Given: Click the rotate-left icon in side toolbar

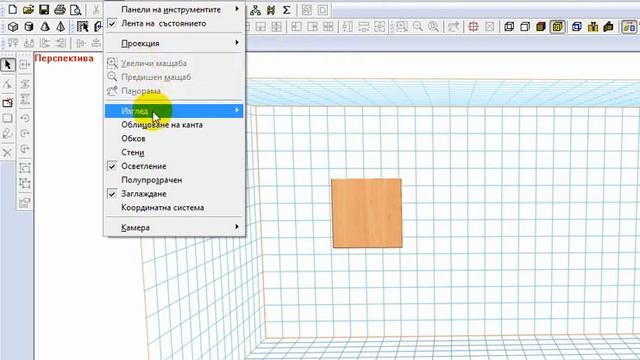Looking at the screenshot, I should coord(25,118).
